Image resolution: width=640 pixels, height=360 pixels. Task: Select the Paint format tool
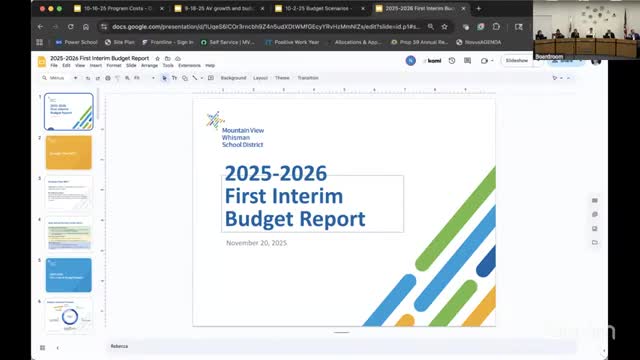click(118, 78)
